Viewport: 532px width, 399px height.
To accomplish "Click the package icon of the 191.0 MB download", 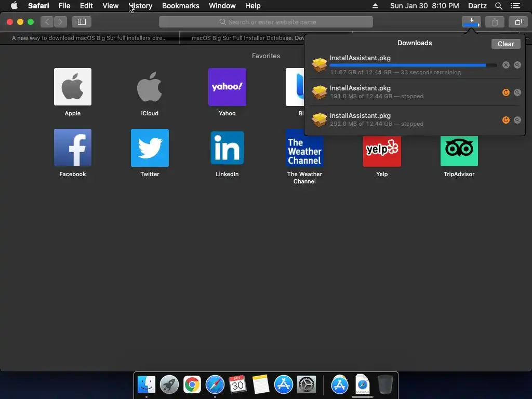I will (x=320, y=92).
